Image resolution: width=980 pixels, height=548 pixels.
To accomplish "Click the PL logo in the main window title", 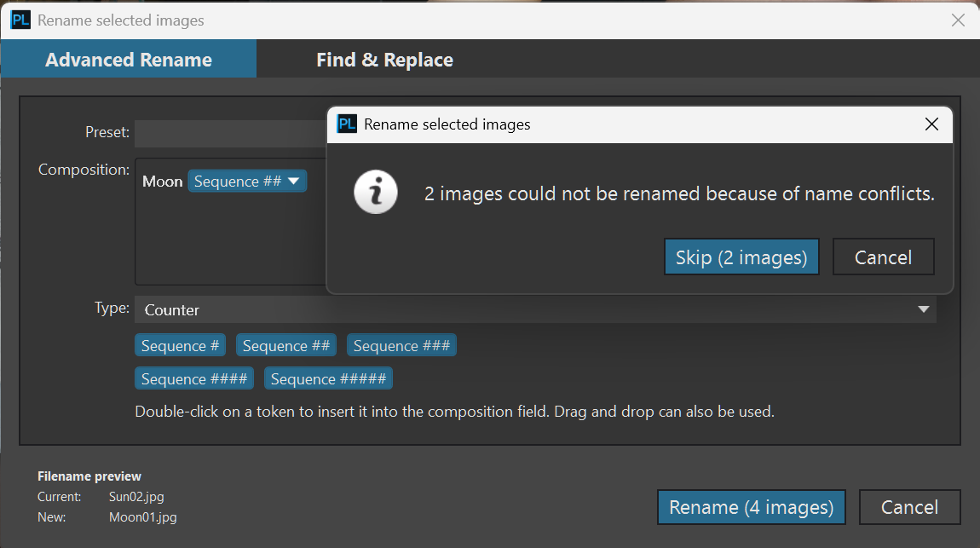I will tap(21, 20).
